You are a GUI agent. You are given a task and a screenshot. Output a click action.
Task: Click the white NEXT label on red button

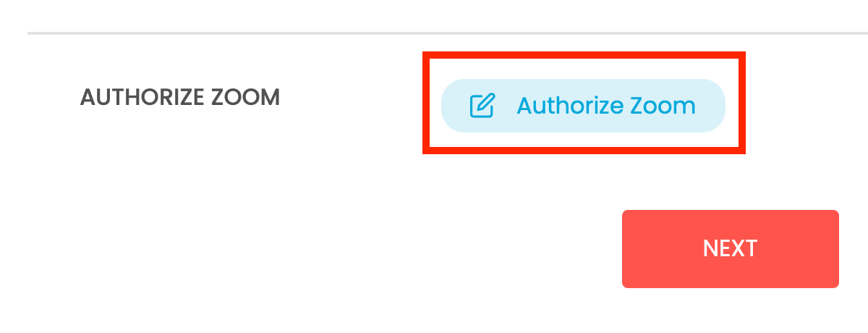pos(731,249)
